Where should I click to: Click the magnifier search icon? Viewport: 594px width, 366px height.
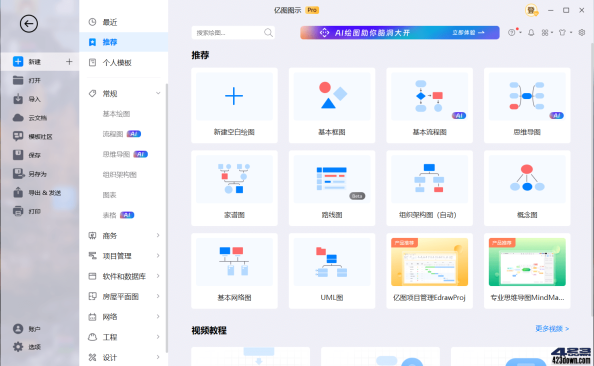point(268,33)
